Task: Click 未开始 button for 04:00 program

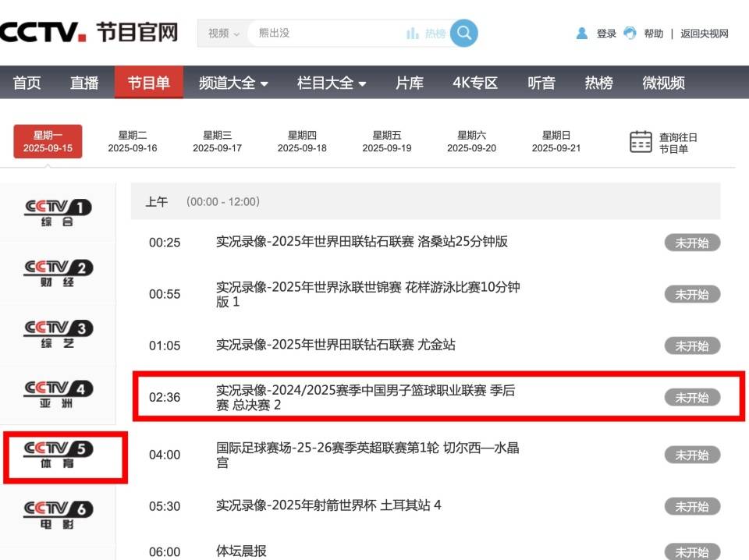Action: 692,455
